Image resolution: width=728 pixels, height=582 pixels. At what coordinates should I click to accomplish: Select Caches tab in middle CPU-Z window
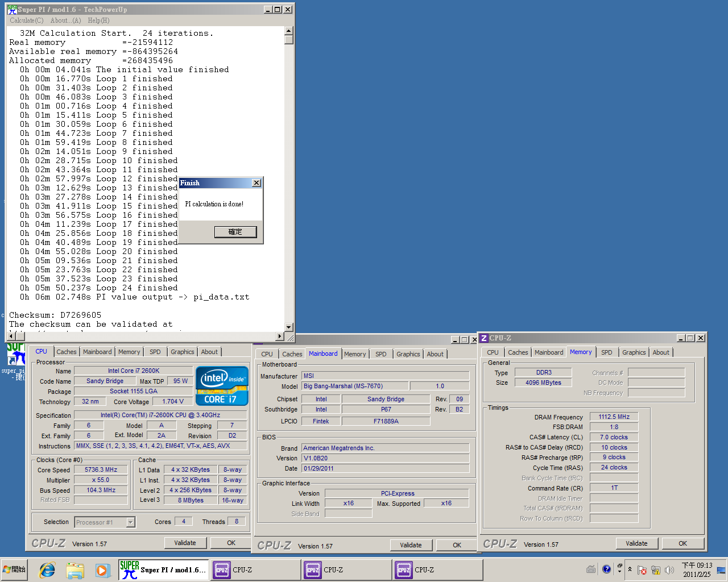click(x=292, y=354)
